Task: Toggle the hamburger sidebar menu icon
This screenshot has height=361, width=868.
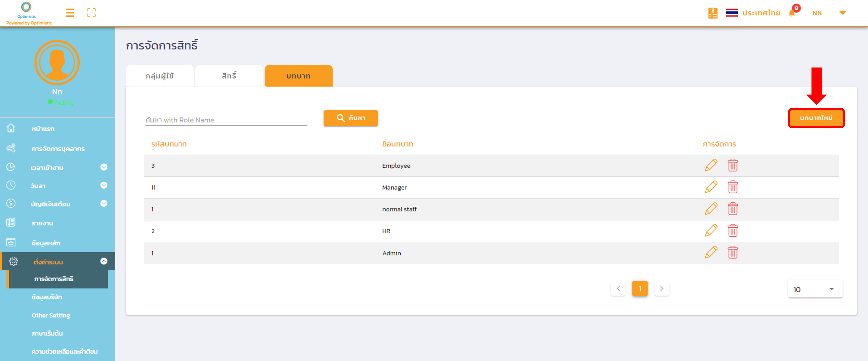Action: (70, 13)
